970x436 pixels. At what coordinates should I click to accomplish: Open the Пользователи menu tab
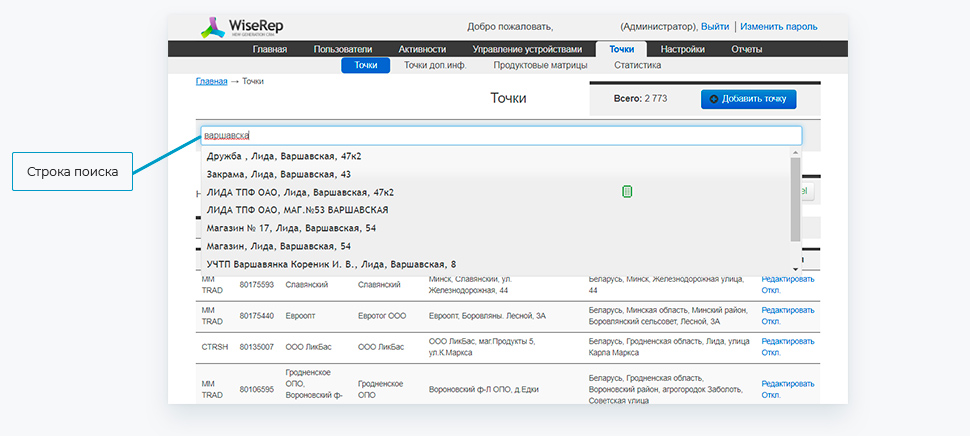click(x=343, y=49)
